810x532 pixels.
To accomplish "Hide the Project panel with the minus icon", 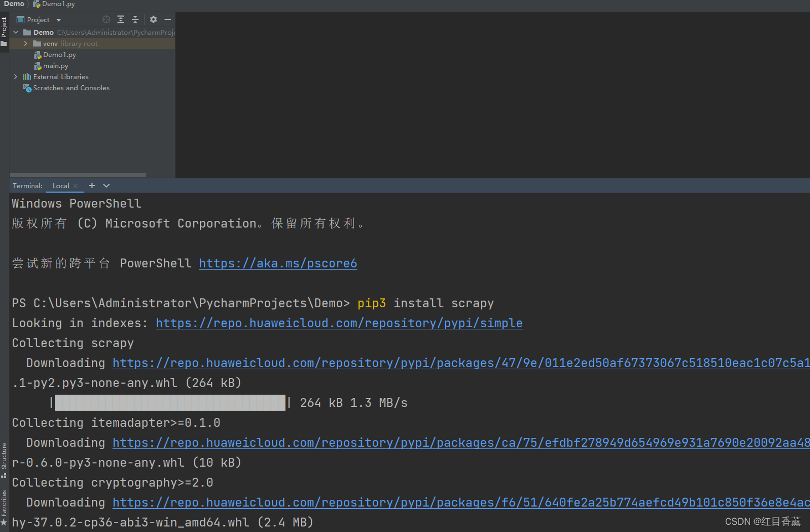I will pos(167,19).
